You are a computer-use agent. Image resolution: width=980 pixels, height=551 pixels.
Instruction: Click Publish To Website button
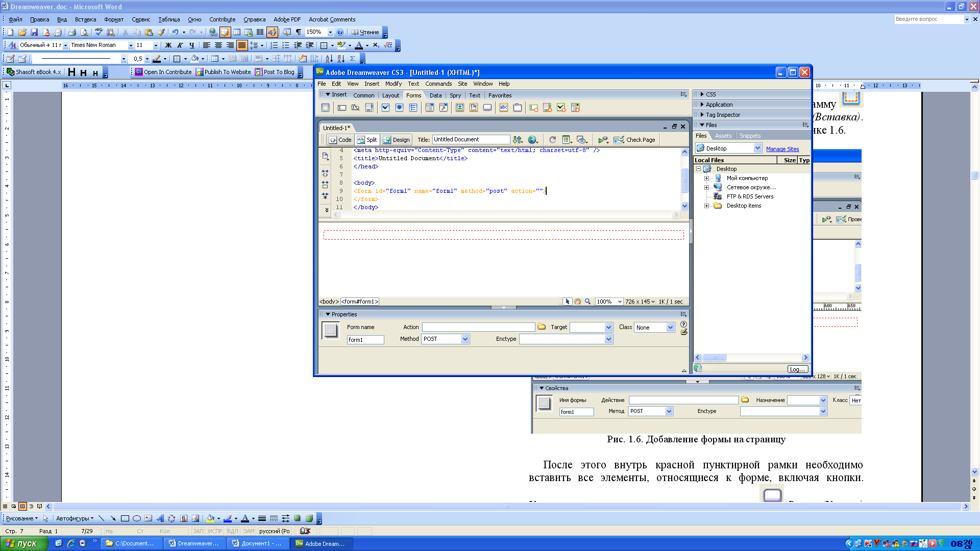coord(224,72)
